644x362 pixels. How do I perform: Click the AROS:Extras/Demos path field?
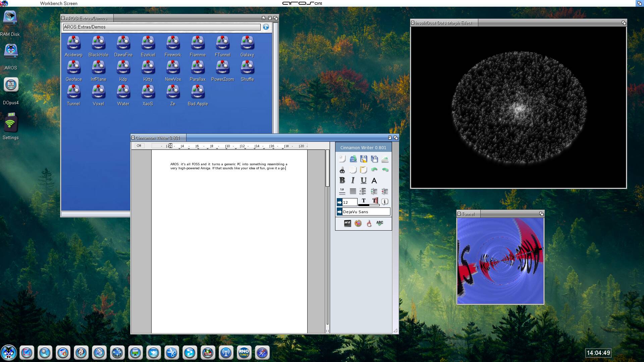tap(161, 27)
